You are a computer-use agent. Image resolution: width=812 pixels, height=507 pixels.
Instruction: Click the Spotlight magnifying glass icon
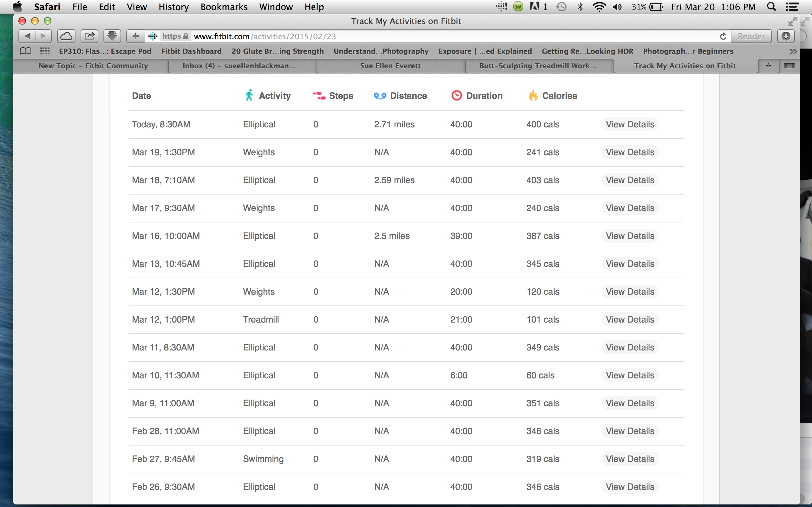coord(771,7)
